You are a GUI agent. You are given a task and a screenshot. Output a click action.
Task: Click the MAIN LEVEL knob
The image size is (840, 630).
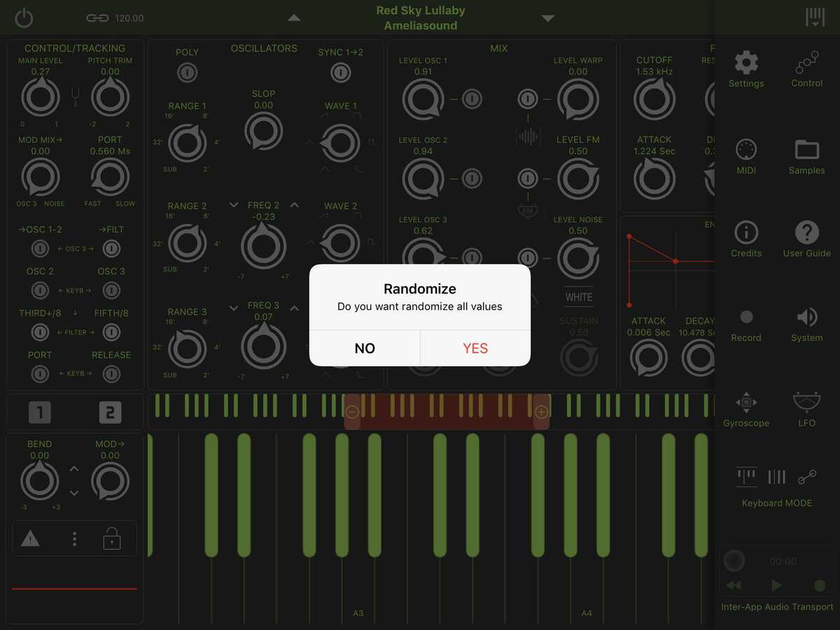pos(40,97)
